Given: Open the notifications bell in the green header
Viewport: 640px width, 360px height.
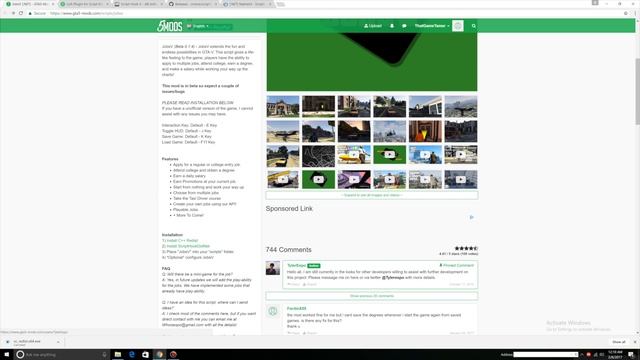Looking at the screenshot, I should point(392,26).
